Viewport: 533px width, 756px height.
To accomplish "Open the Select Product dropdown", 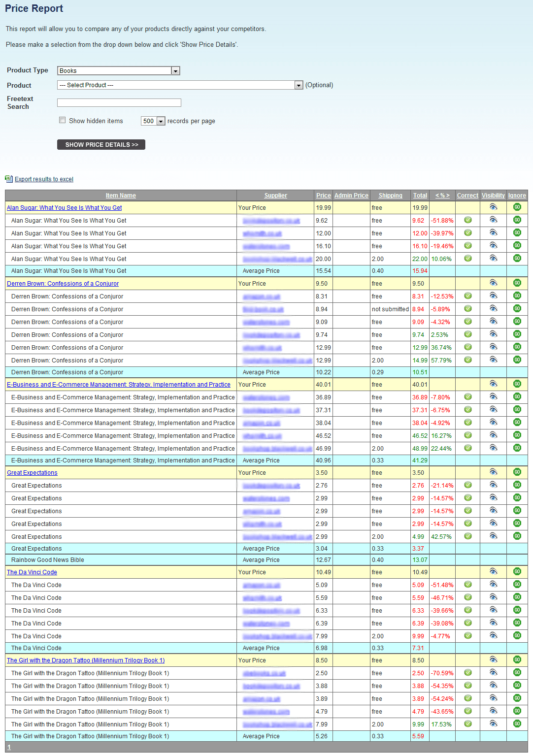I will 299,85.
